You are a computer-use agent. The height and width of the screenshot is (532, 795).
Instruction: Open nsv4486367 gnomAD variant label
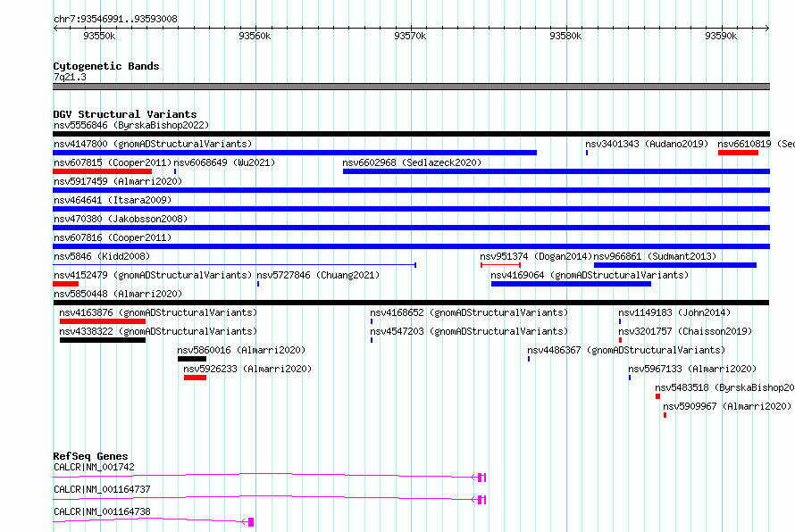[626, 350]
